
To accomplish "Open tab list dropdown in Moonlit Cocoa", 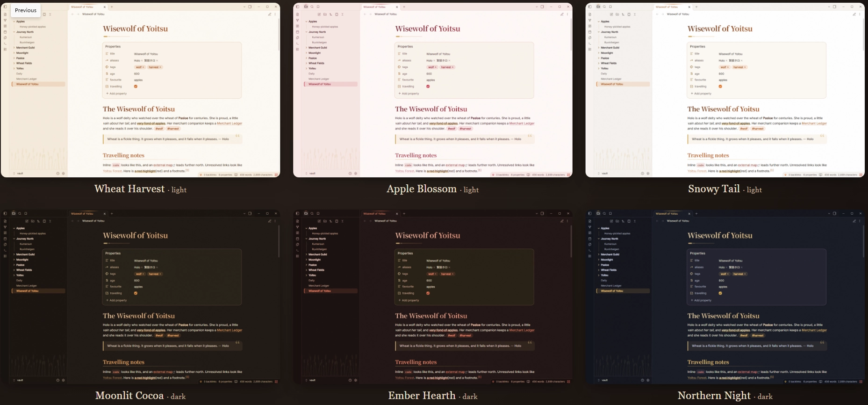I will [244, 214].
